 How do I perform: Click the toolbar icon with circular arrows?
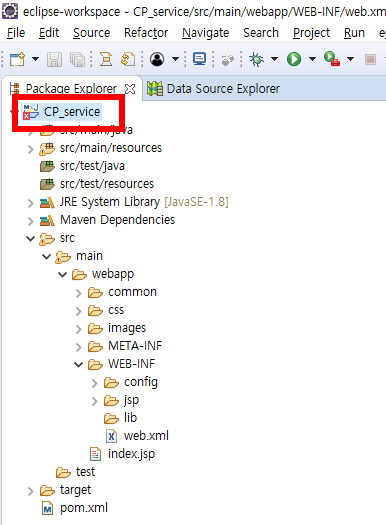tap(128, 60)
